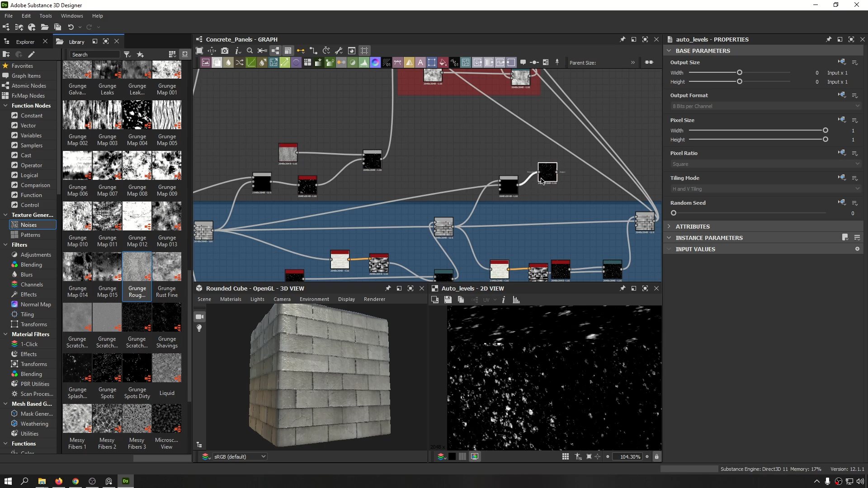Toggle tiling grid display in 2D view
This screenshot has height=488, width=868.
pyautogui.click(x=566, y=457)
